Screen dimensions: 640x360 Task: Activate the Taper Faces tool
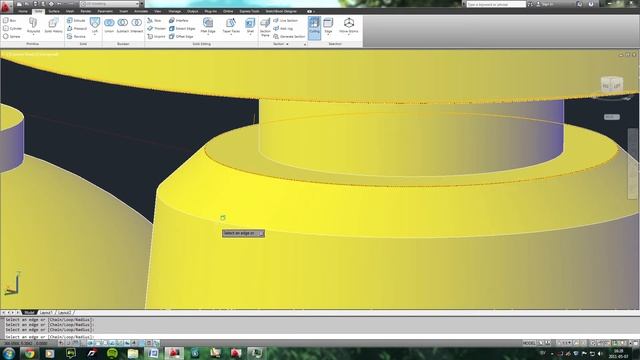[x=231, y=25]
